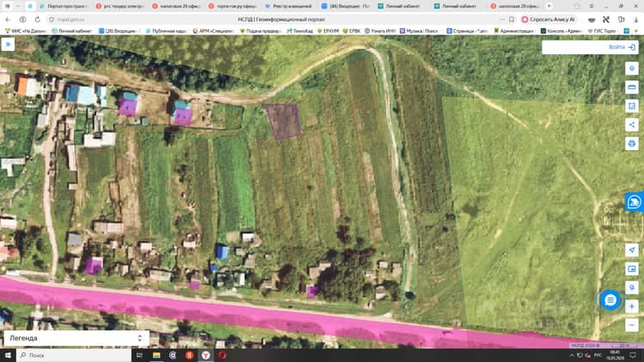Image resolution: width=644 pixels, height=362 pixels.
Task: Switch to торги гов ру tab
Action: click(x=232, y=6)
